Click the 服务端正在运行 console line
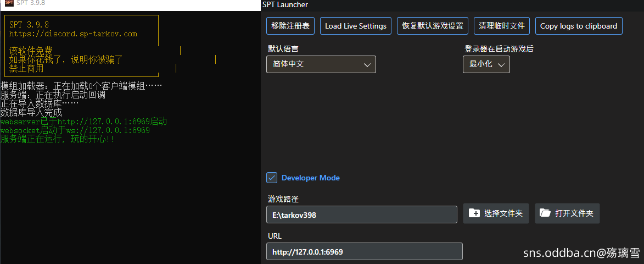644x264 pixels. click(x=58, y=139)
